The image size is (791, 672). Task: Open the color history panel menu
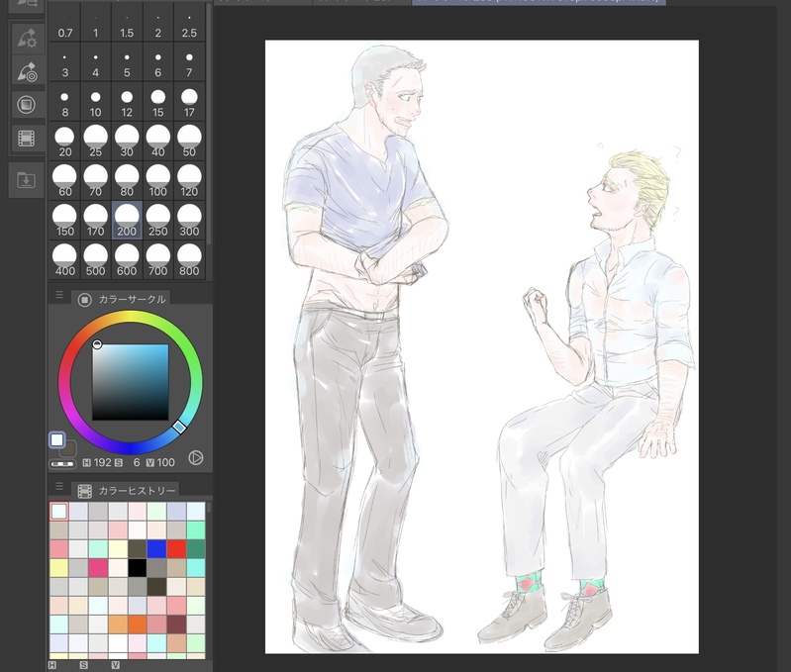click(x=59, y=486)
